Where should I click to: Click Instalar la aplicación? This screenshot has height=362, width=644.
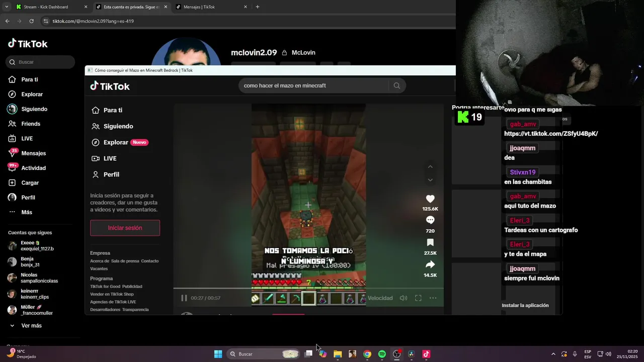[x=525, y=305]
